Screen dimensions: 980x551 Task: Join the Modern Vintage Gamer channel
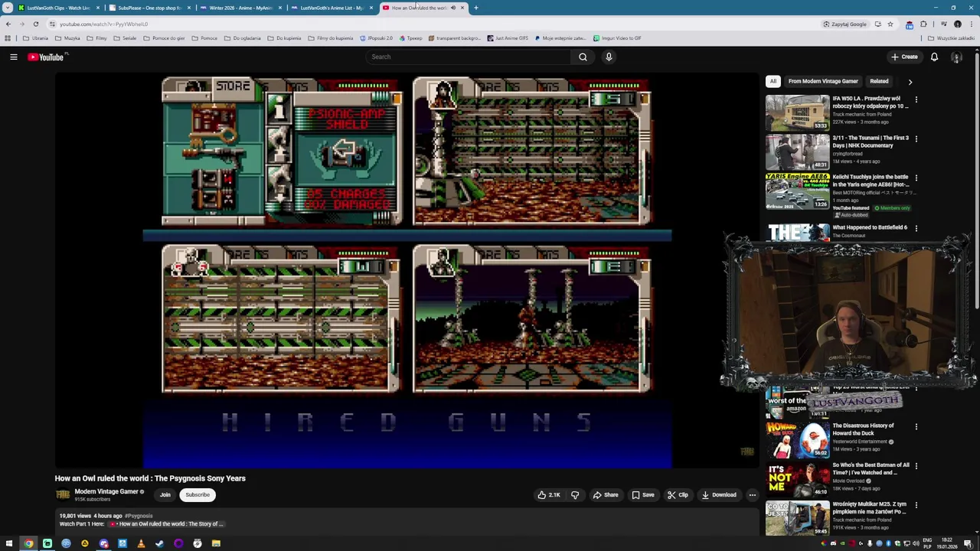165,494
